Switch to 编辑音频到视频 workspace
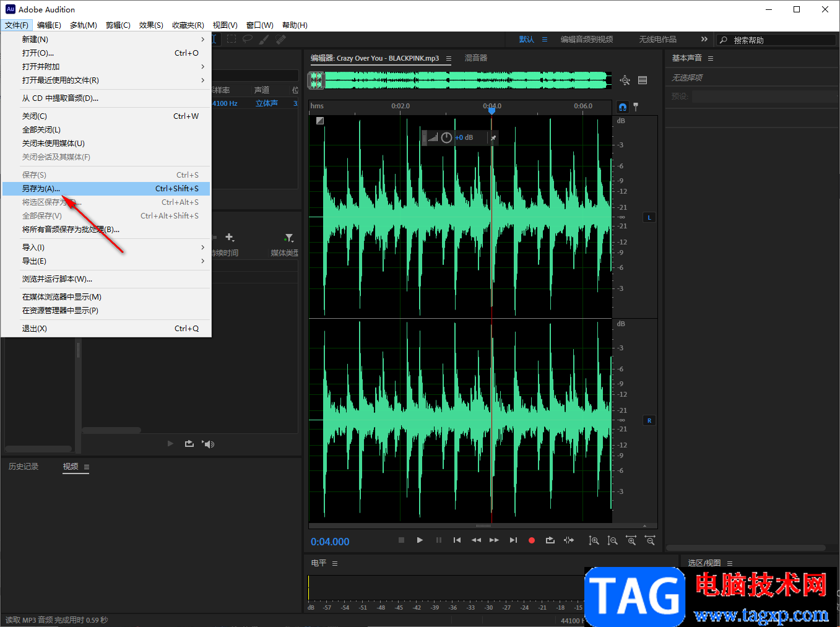The width and height of the screenshot is (840, 627). (587, 40)
